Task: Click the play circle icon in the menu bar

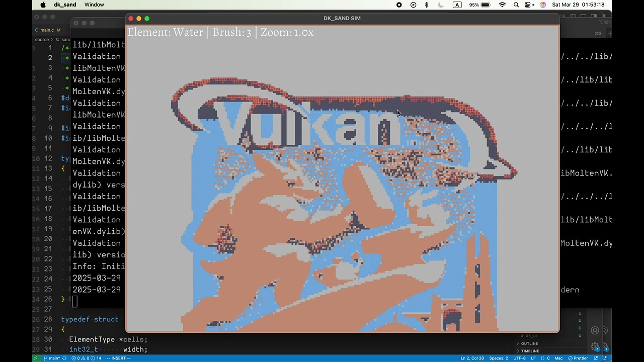Action: click(413, 5)
